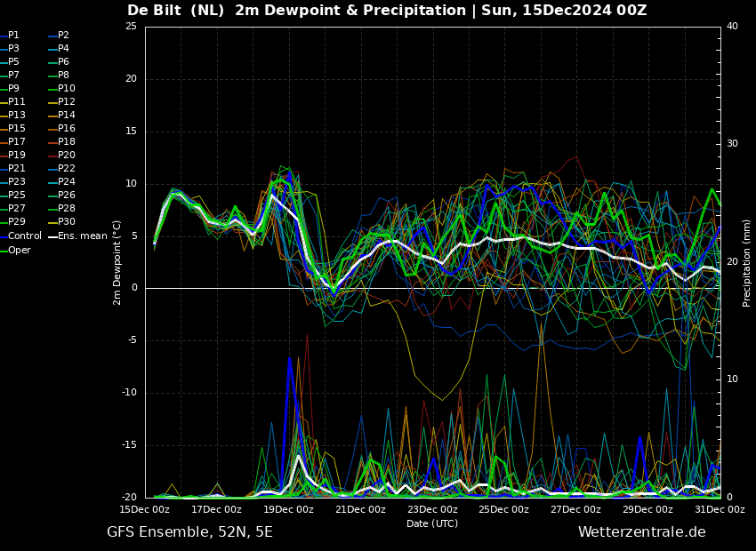Click the chart title De Bilt (NL)

click(x=175, y=10)
